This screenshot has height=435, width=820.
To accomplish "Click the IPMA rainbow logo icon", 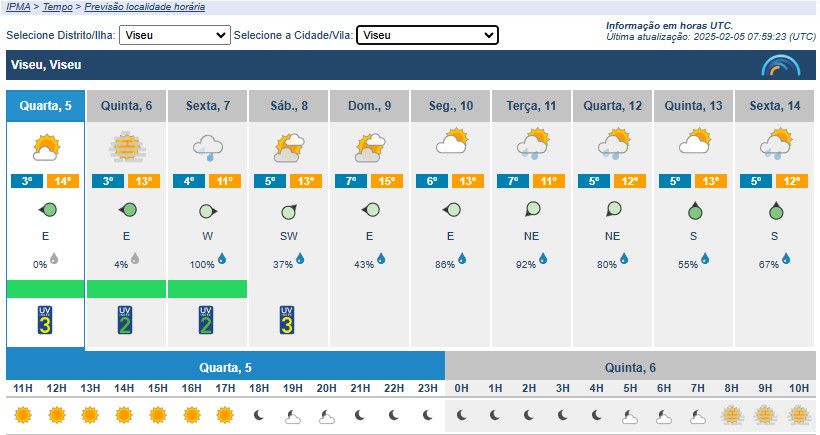I will (781, 65).
